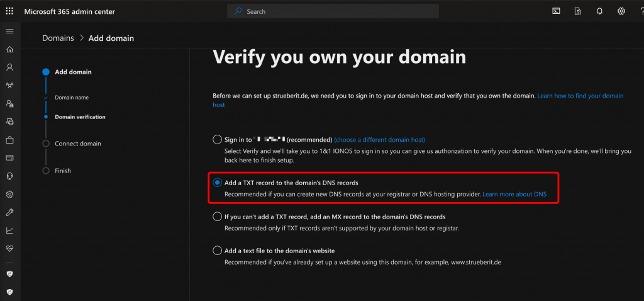Screen dimensions: 644x301
Task: Open the app launcher waffle icon
Action: tap(9, 11)
